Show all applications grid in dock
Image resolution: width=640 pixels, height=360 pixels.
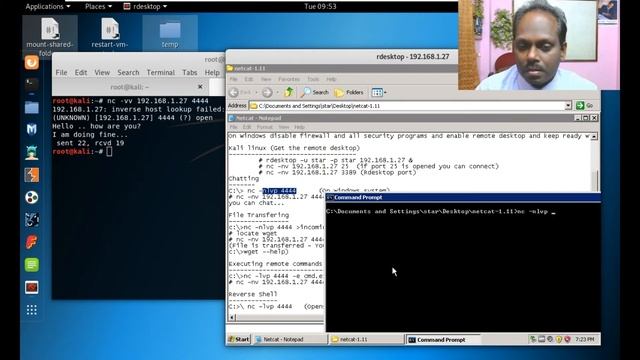coord(32,310)
